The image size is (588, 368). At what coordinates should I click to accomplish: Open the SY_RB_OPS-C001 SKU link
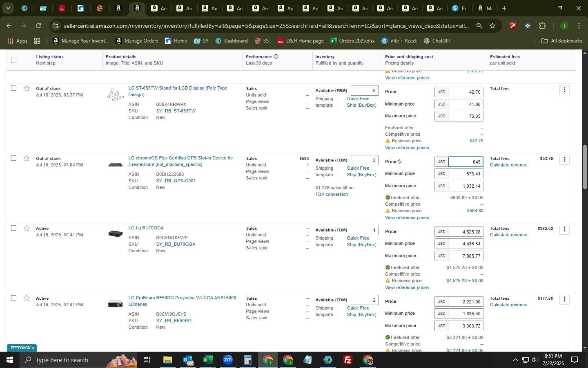(x=176, y=181)
